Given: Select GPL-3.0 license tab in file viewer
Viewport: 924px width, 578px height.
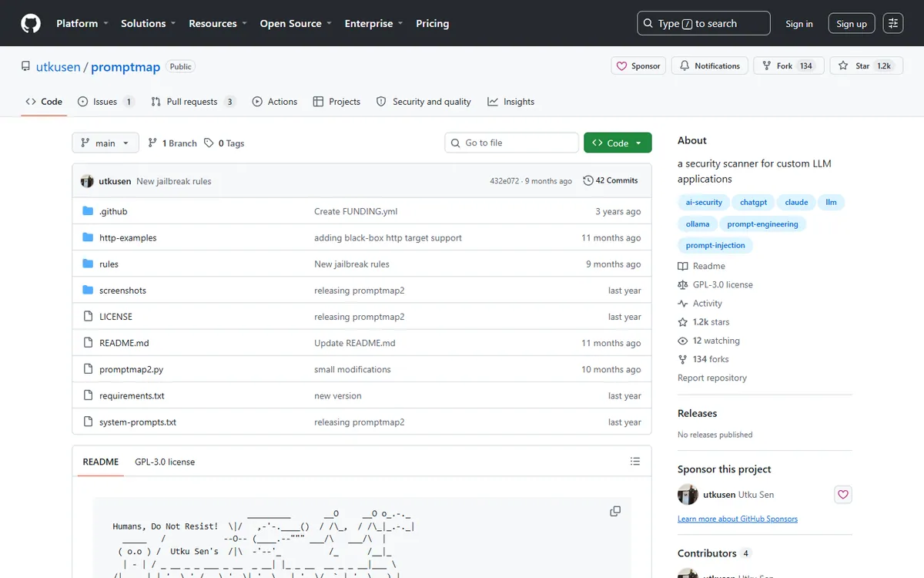Looking at the screenshot, I should tap(165, 462).
